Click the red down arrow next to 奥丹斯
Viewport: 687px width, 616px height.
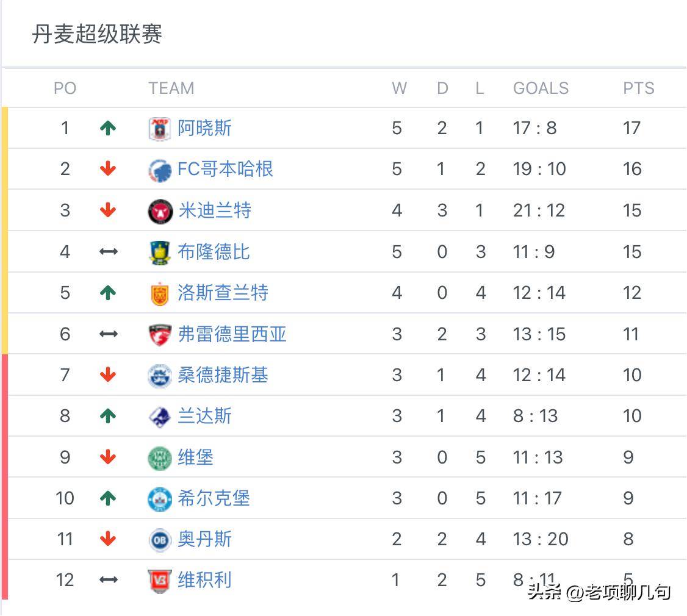pos(108,539)
